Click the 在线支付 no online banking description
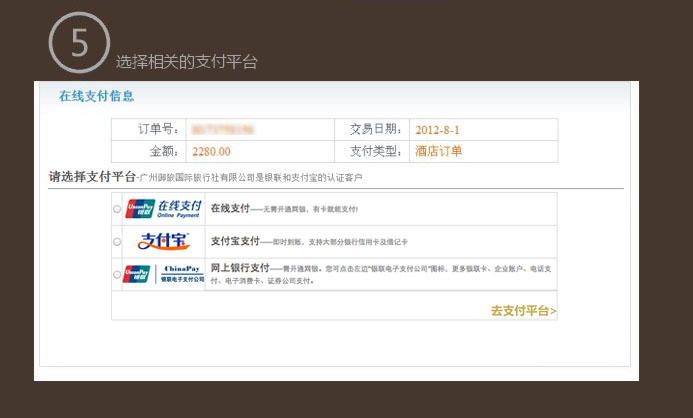Image resolution: width=693 pixels, height=418 pixels. pos(284,209)
